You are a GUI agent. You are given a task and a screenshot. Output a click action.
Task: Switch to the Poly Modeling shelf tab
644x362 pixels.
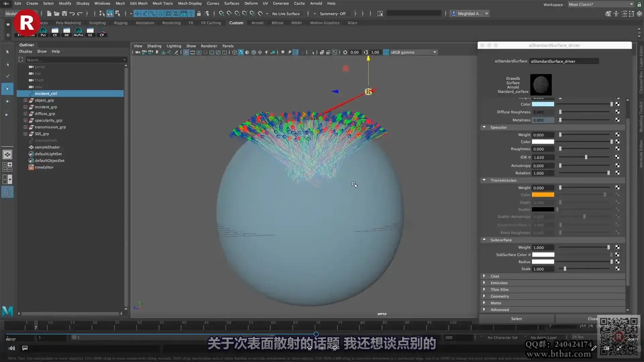tap(68, 23)
